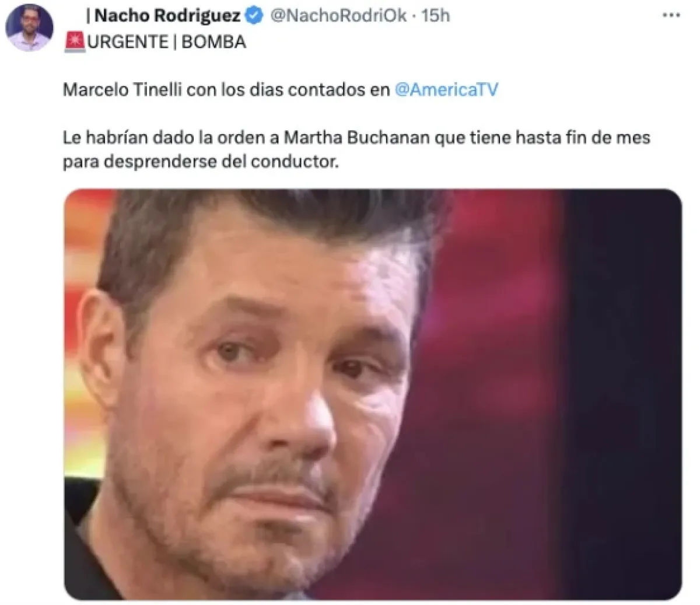This screenshot has width=700, height=605.
Task: Click the blue verified badge icon
Action: [253, 16]
